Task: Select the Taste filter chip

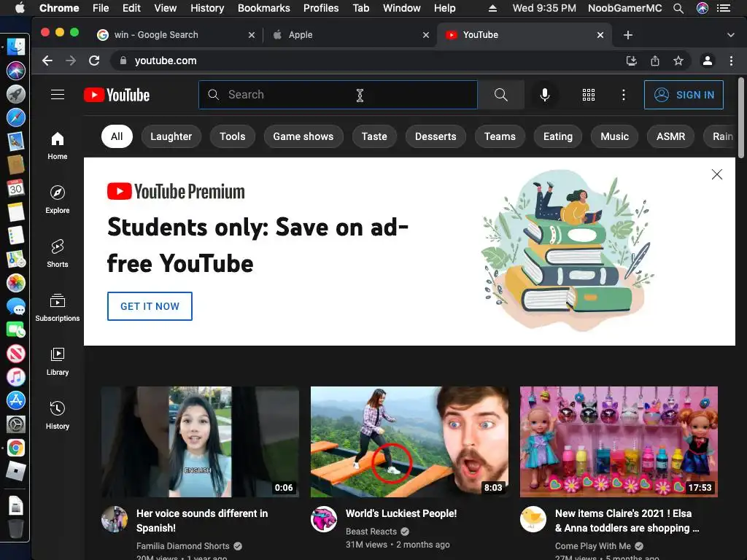Action: pos(374,136)
